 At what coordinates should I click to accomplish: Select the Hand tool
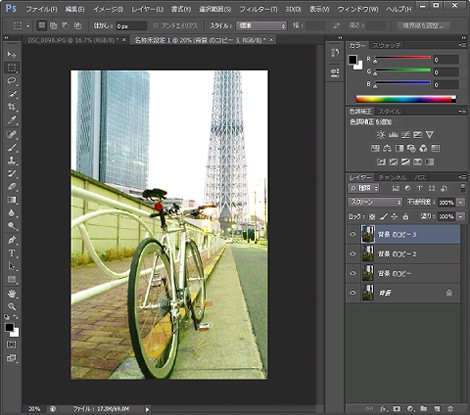tap(12, 293)
